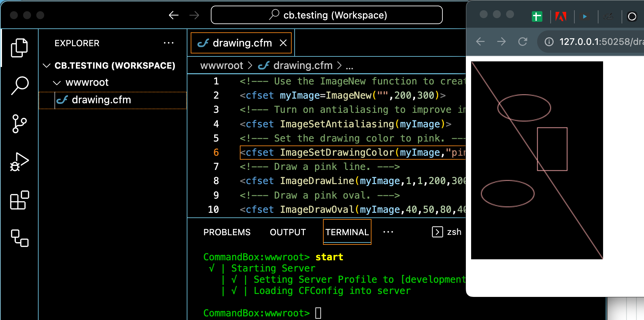
Task: Click the rendered drawing image in the browser
Action: pyautogui.click(x=537, y=160)
